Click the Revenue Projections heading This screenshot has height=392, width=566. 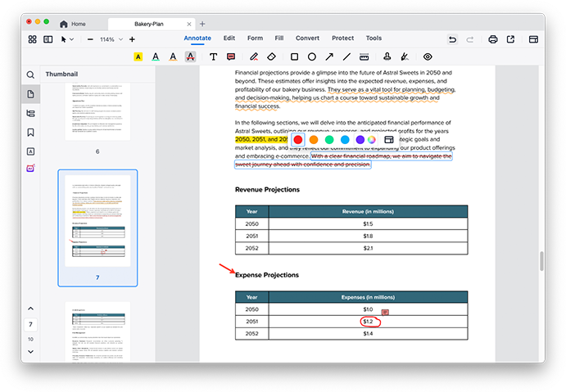(x=267, y=190)
